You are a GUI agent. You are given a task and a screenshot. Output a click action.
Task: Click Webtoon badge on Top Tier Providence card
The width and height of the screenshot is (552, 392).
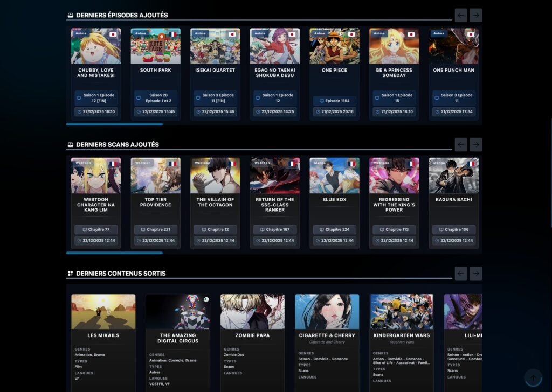[143, 163]
